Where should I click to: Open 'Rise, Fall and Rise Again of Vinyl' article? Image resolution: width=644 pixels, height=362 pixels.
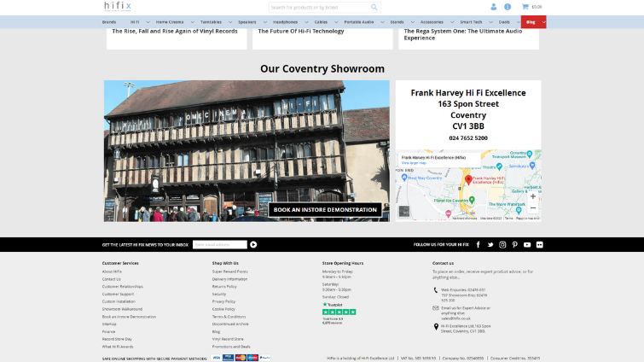coord(175,32)
